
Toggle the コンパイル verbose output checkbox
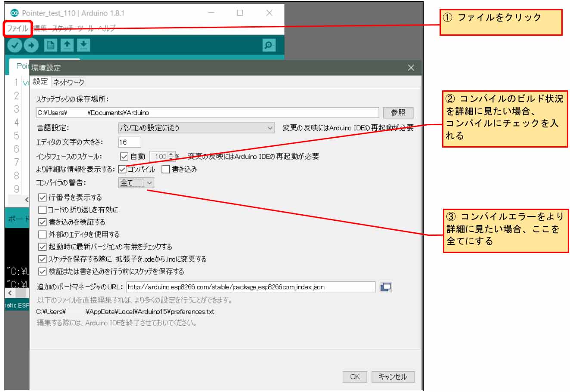click(x=123, y=170)
